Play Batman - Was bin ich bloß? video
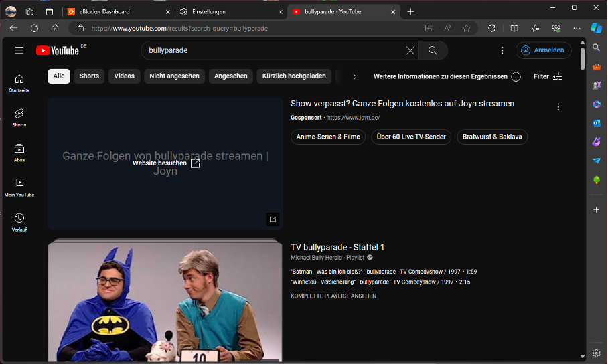The width and height of the screenshot is (608, 364). point(384,272)
